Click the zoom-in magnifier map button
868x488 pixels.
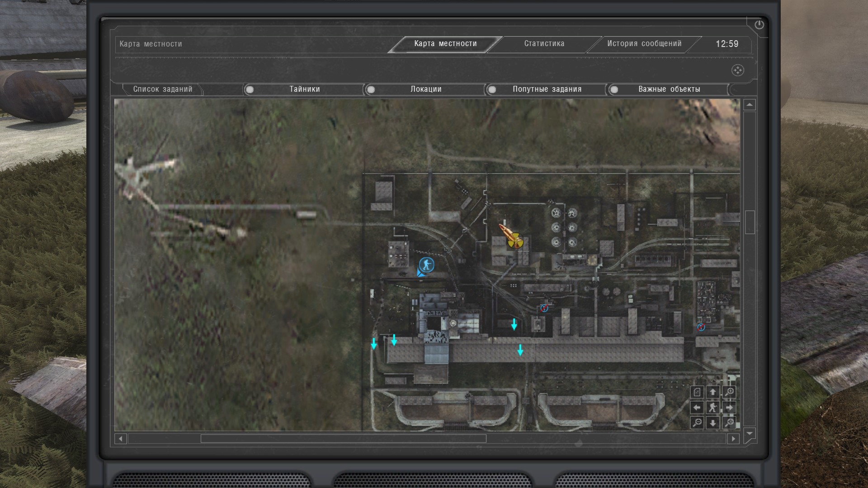coord(729,392)
